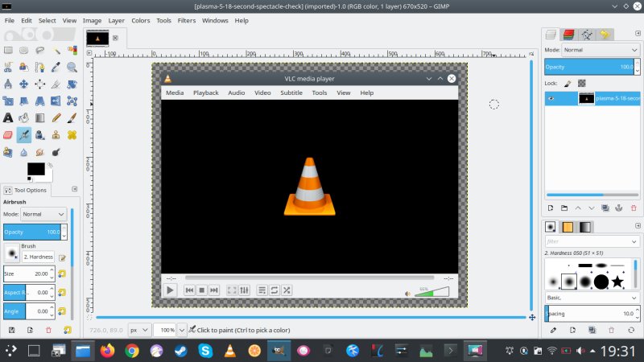Image resolution: width=644 pixels, height=362 pixels.
Task: Open Firefox from the taskbar
Action: point(107,351)
